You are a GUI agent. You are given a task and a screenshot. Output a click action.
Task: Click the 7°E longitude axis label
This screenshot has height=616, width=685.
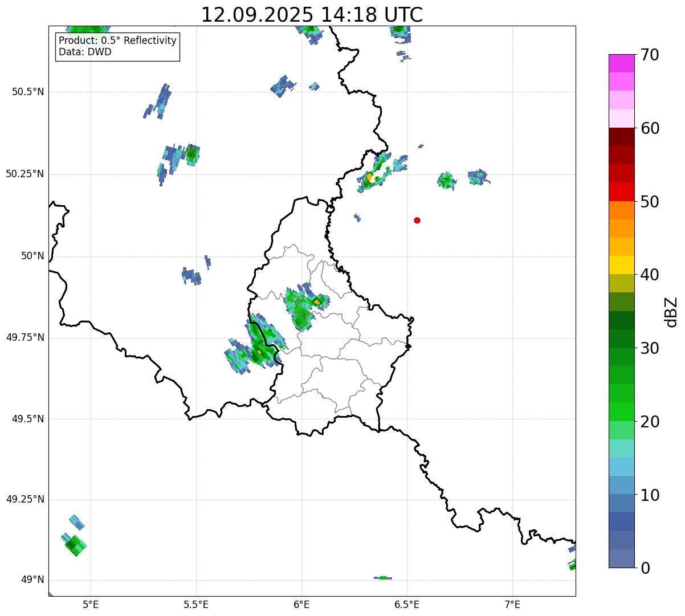pyautogui.click(x=512, y=604)
